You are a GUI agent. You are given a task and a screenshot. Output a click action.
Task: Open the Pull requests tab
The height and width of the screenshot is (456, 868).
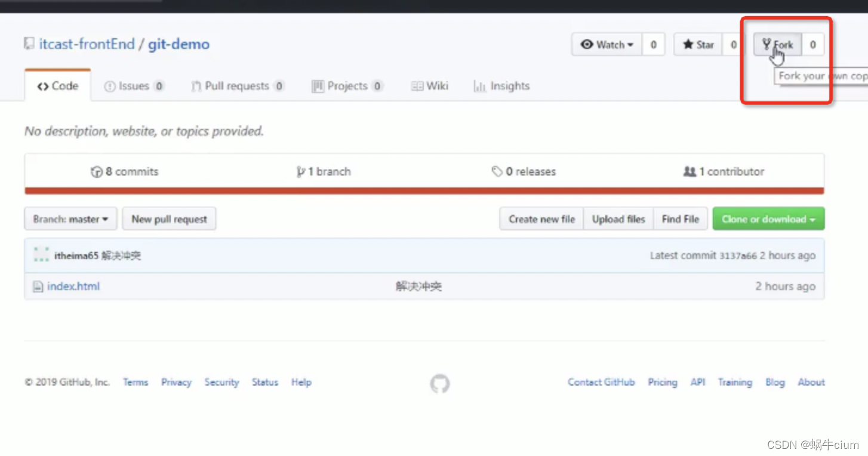[237, 86]
